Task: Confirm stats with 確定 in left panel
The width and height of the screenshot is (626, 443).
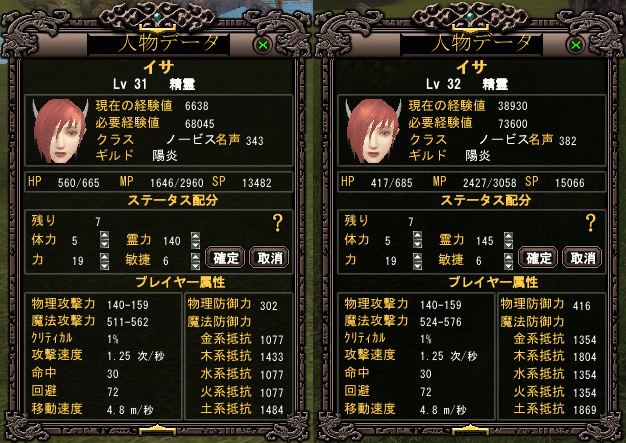Action: [225, 257]
